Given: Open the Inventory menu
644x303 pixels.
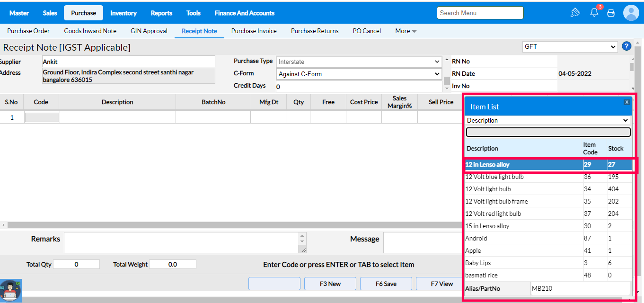Looking at the screenshot, I should [124, 13].
